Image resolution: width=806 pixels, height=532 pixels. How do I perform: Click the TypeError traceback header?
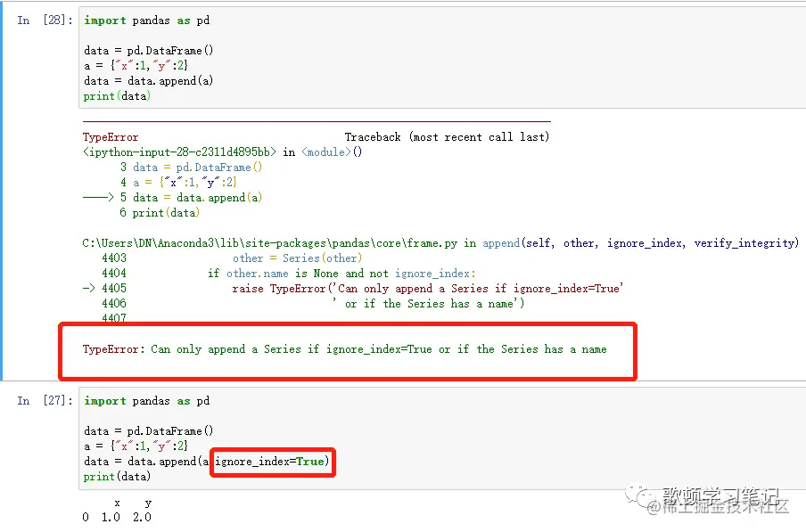pyautogui.click(x=111, y=137)
